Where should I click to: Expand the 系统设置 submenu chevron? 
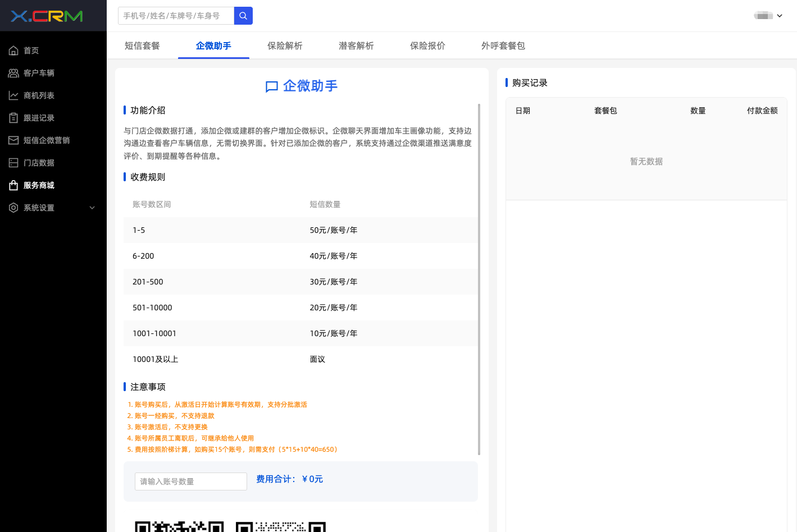[92, 208]
